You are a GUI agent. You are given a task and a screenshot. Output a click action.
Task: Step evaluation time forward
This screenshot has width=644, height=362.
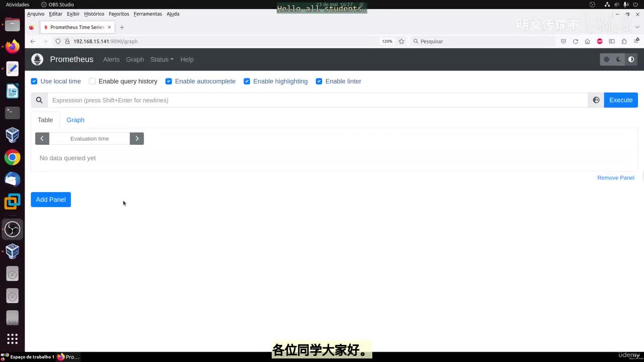[137, 138]
